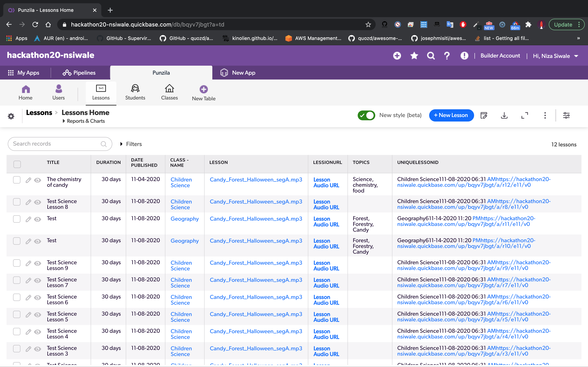
Task: Click the + New Lesson button
Action: (x=451, y=115)
